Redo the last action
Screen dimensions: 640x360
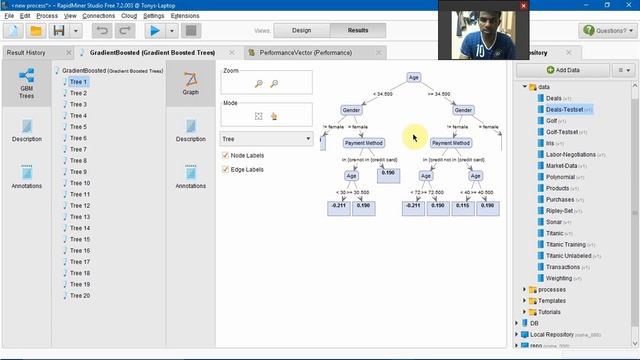coord(125,31)
